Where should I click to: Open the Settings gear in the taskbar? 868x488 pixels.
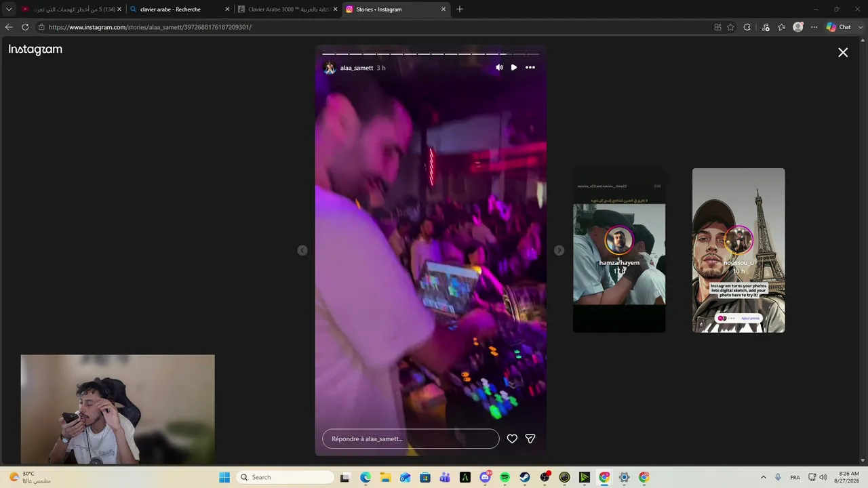point(625,477)
